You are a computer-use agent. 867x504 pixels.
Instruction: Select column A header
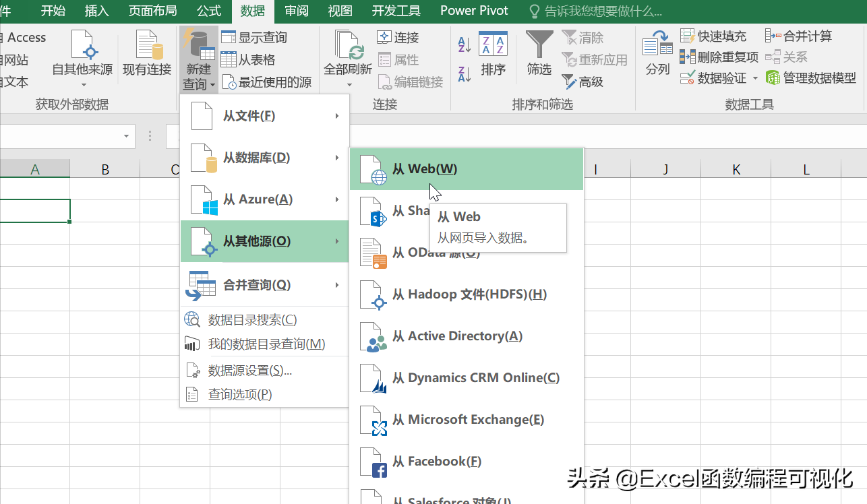click(35, 169)
